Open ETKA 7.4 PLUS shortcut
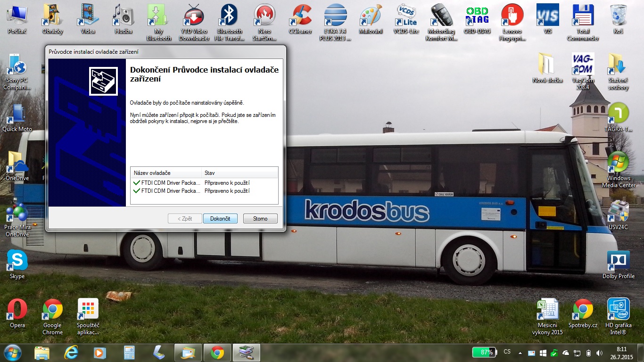The image size is (644, 362). click(x=335, y=23)
